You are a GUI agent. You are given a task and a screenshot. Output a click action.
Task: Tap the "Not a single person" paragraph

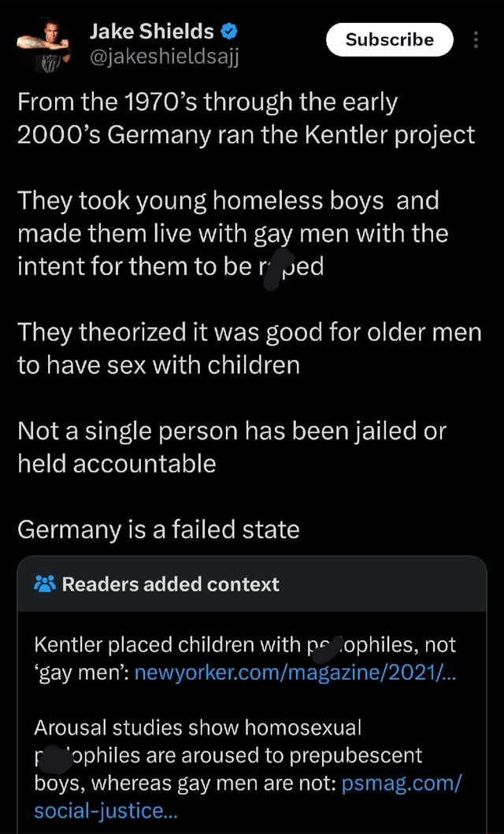click(x=232, y=447)
